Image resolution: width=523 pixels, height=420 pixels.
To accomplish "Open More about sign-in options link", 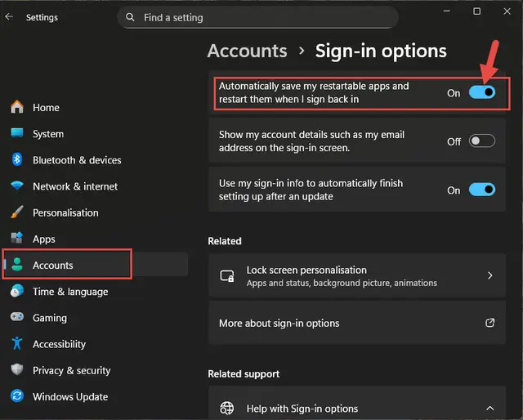I will click(357, 323).
